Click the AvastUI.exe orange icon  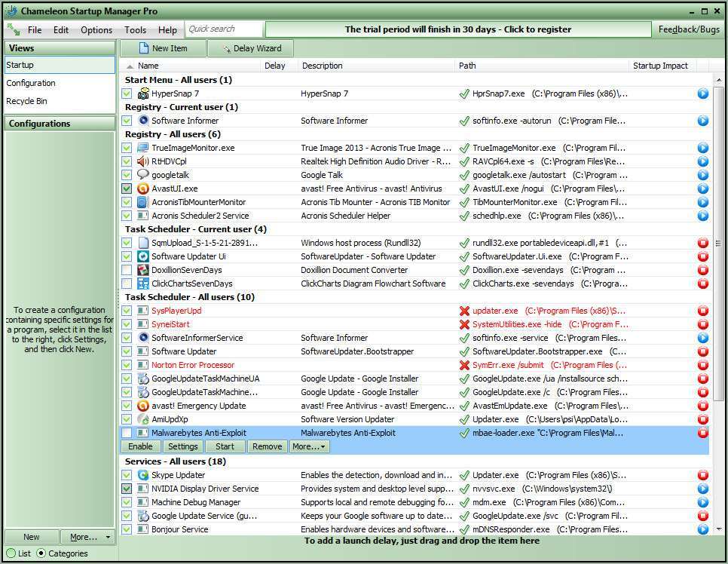tap(143, 189)
